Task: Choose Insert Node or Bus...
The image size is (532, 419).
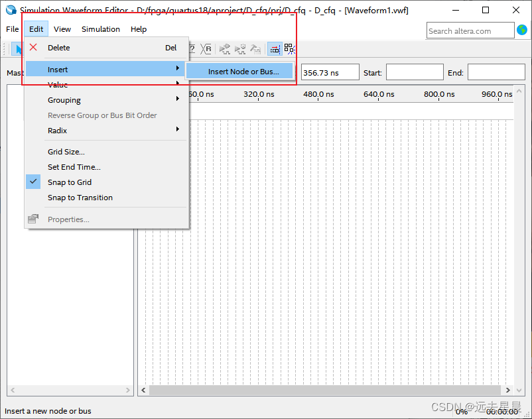Action: pyautogui.click(x=239, y=72)
